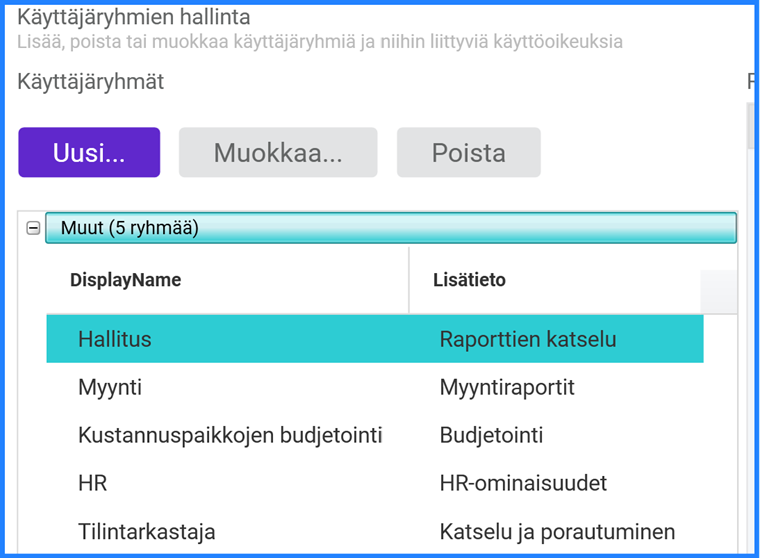Click the Raporttien katselu cell
The image size is (760, 558).
coord(528,339)
